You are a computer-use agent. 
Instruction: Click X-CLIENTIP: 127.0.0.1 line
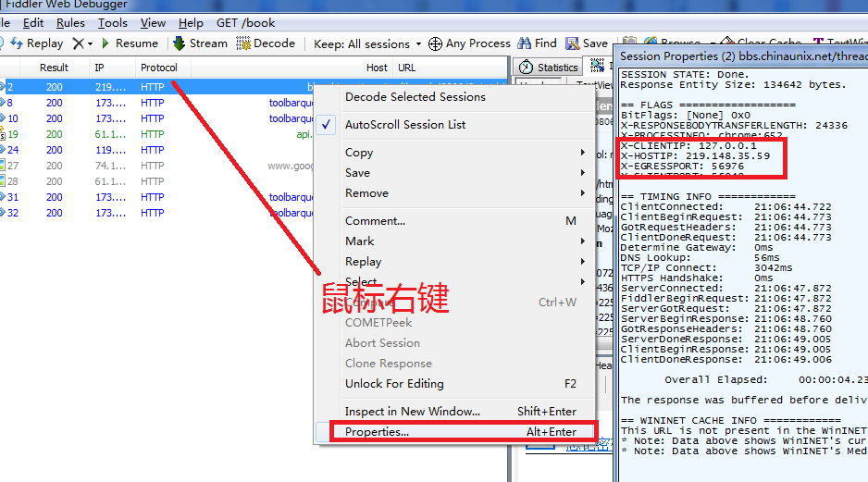coord(688,146)
